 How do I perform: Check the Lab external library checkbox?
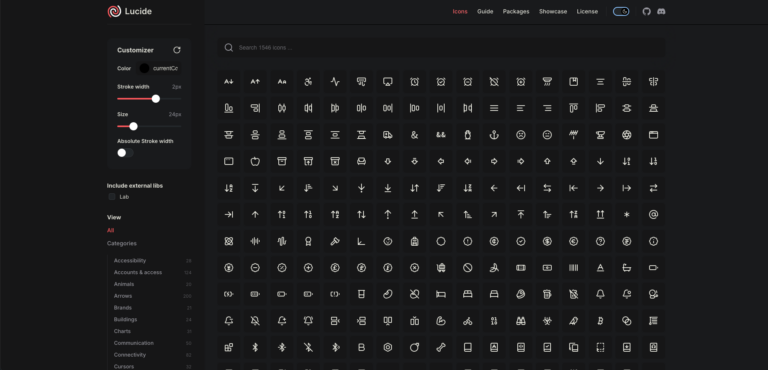pos(112,197)
